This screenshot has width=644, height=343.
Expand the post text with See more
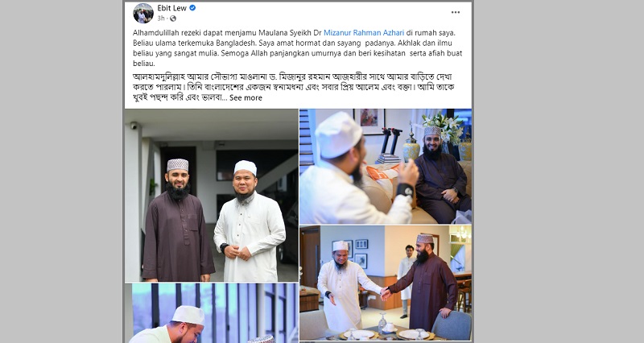point(246,97)
